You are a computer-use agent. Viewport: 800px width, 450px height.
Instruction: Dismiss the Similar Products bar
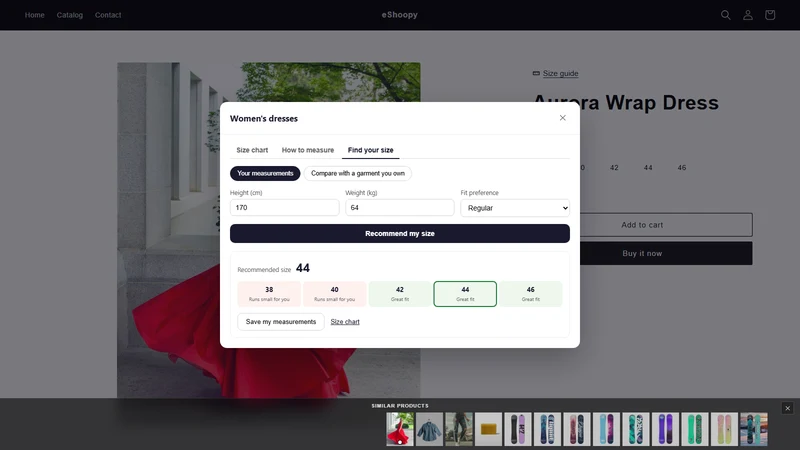pyautogui.click(x=787, y=408)
